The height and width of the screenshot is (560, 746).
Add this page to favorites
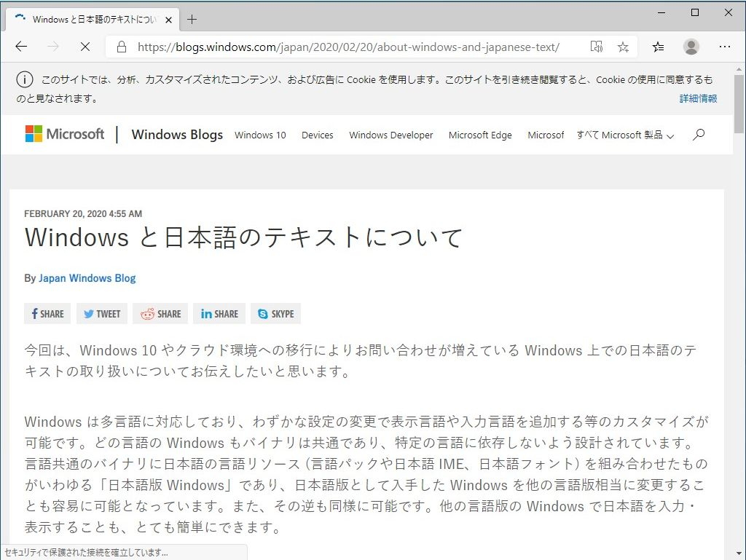point(623,47)
